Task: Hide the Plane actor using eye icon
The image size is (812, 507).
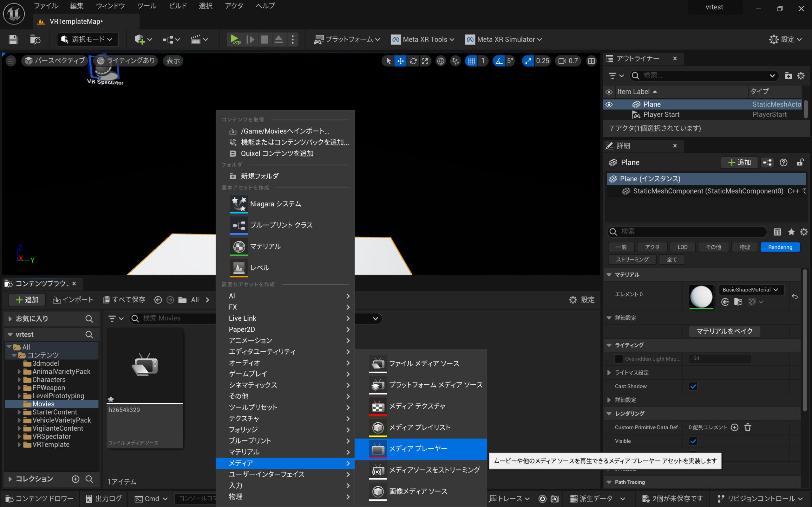Action: click(x=609, y=105)
